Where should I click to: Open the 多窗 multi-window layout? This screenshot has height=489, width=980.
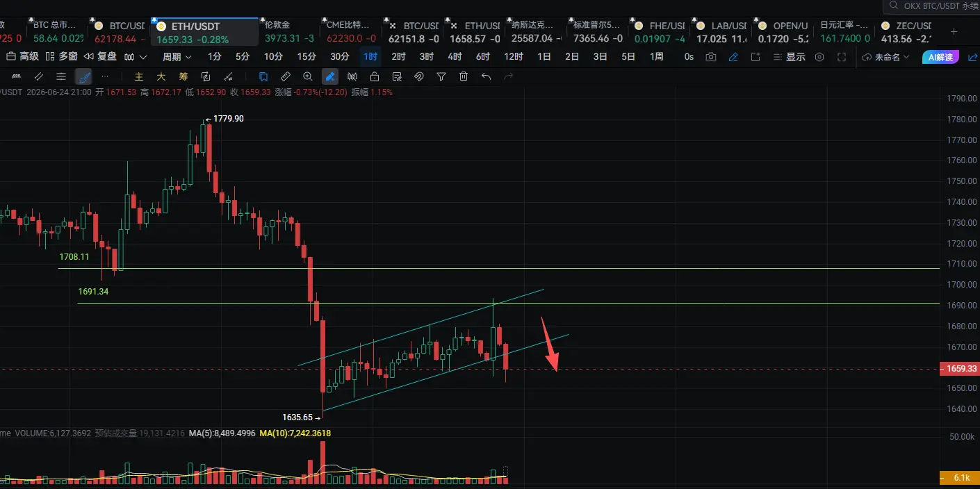click(61, 57)
